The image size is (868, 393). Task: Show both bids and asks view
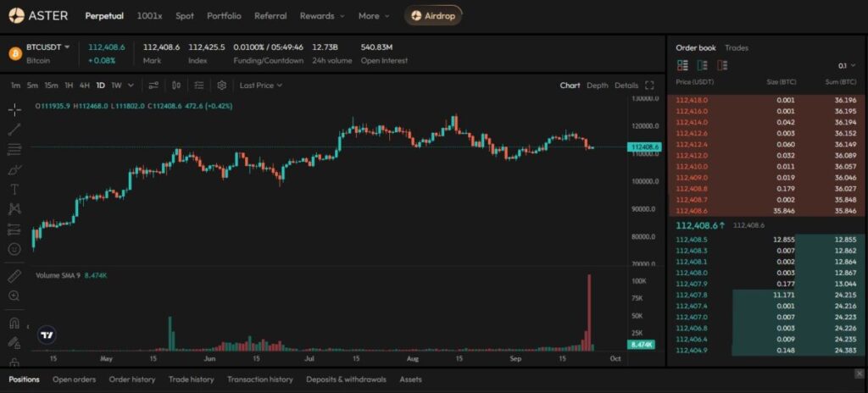[682, 65]
